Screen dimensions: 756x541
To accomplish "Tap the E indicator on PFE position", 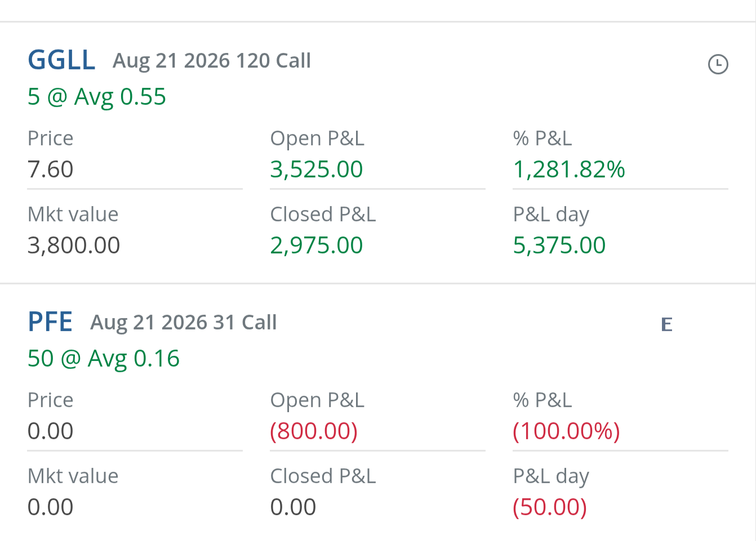I will pyautogui.click(x=666, y=324).
